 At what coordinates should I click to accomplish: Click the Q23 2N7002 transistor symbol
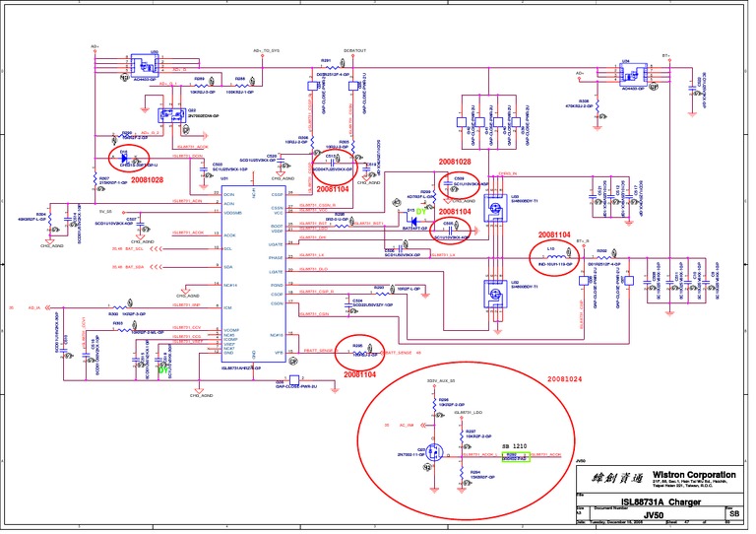(435, 452)
